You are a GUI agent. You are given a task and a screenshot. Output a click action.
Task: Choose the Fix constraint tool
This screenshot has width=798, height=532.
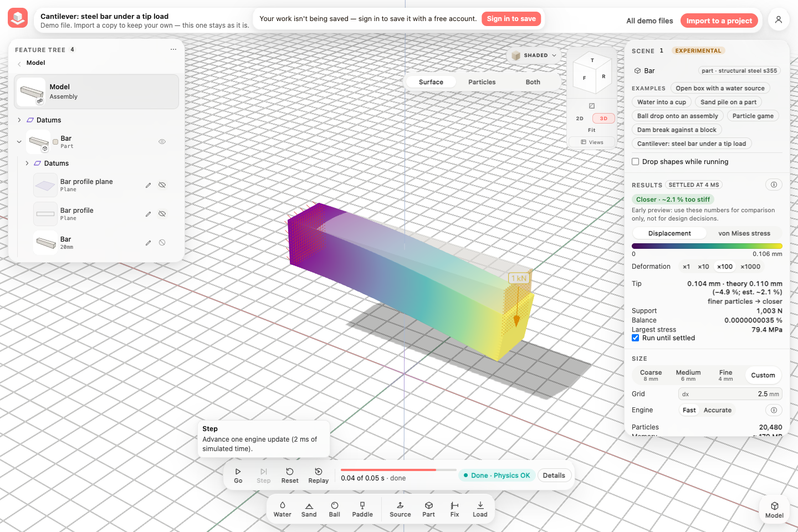[454, 509]
